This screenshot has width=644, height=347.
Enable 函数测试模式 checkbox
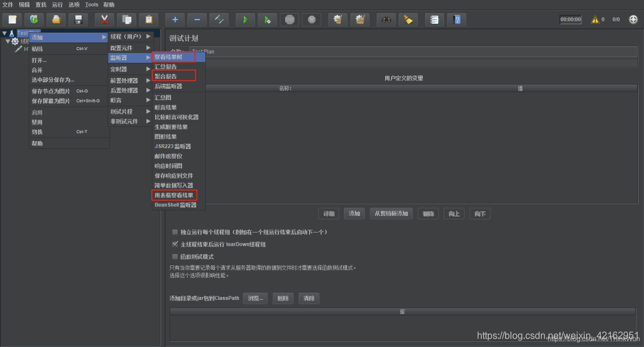point(175,256)
